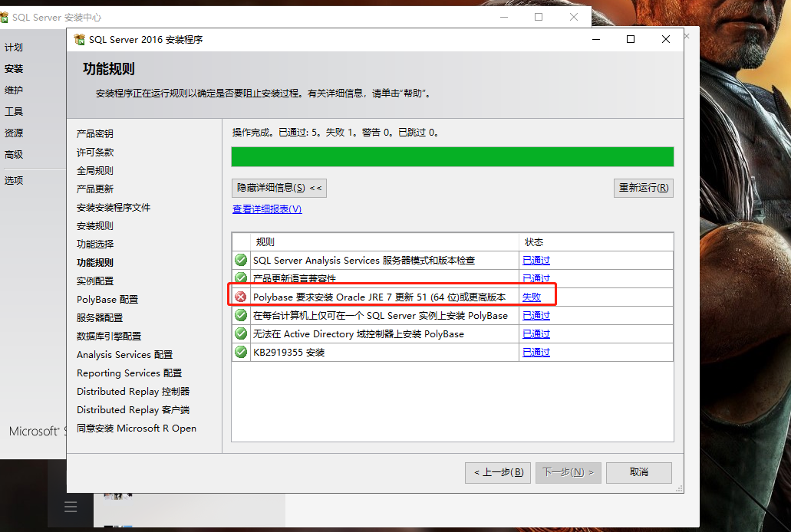Click Reporting Services 配置 step
791x532 pixels.
(x=129, y=373)
